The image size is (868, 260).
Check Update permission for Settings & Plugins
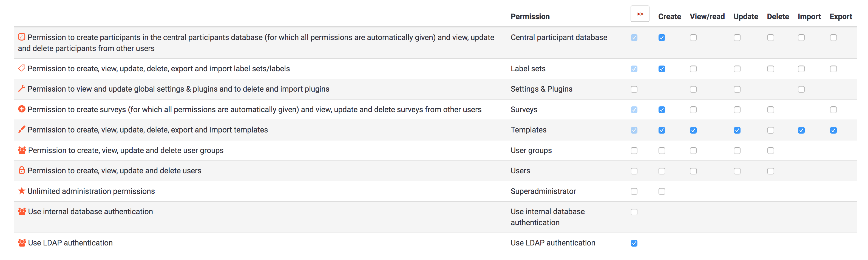(737, 90)
